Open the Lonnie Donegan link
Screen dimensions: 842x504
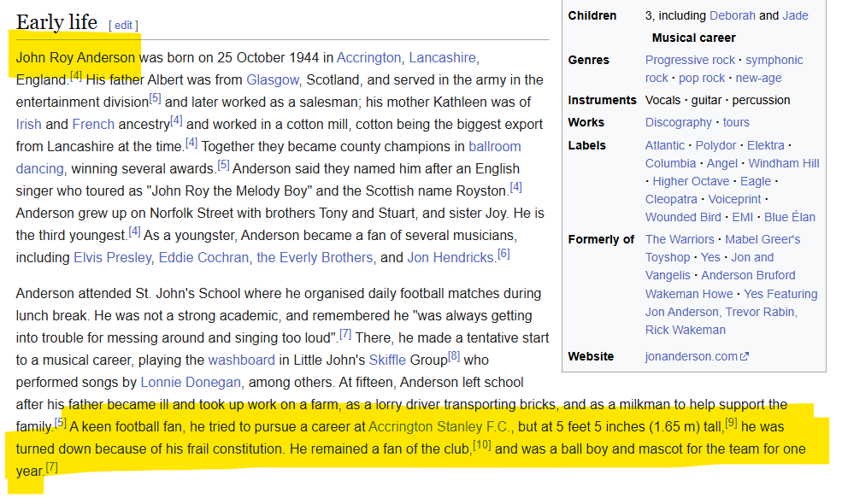tap(191, 382)
